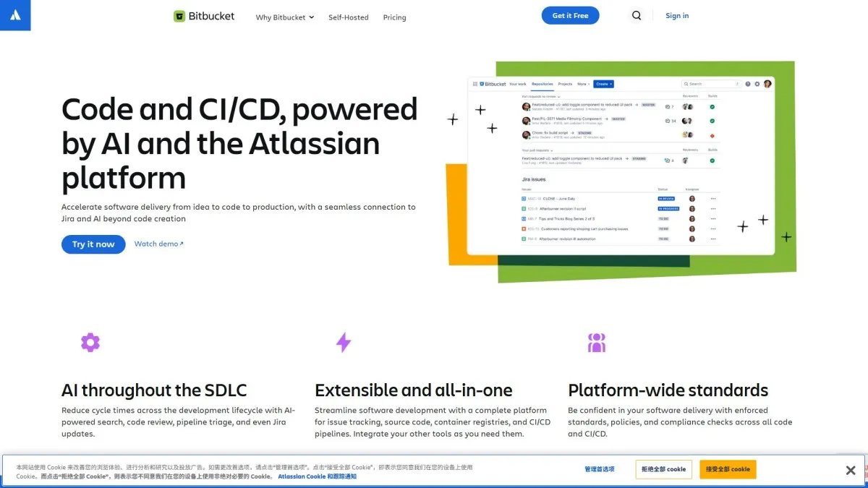Click the Platform-wide standards heading
Screen dimensions: 868x488
click(x=668, y=390)
